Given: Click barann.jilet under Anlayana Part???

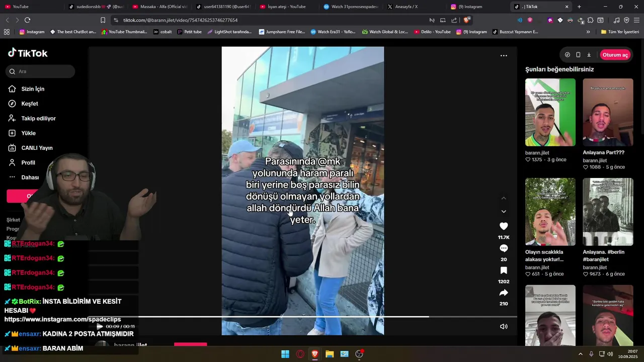Looking at the screenshot, I should point(595,160).
